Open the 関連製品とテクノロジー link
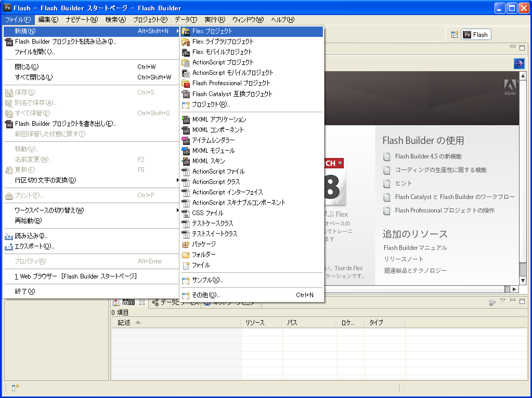The height and width of the screenshot is (398, 532). [x=416, y=271]
